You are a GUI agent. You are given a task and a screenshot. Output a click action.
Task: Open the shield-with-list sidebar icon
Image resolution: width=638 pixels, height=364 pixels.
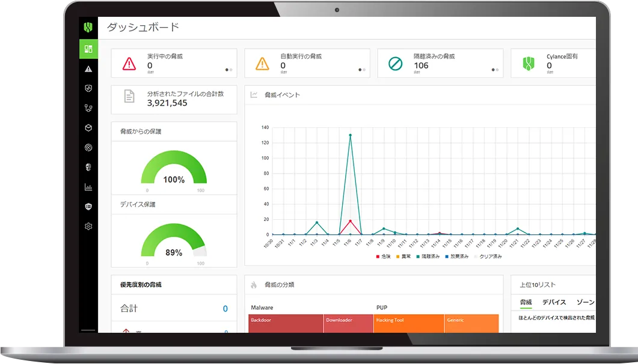[x=88, y=207]
